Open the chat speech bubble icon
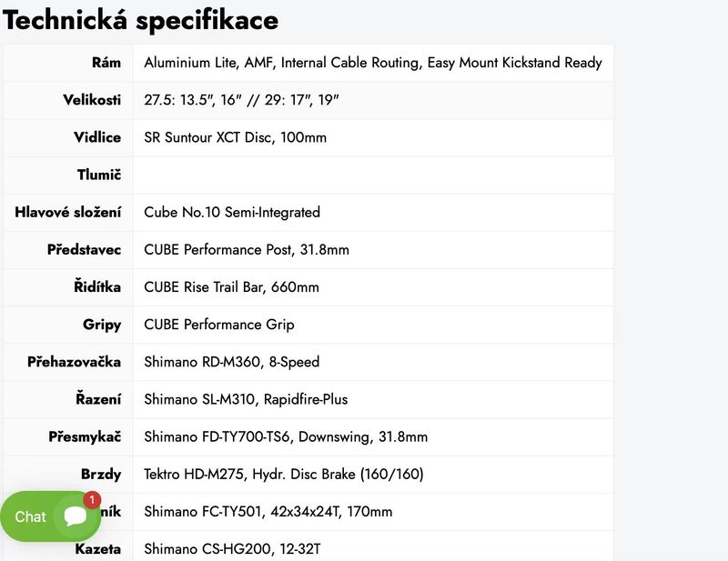 (x=75, y=516)
